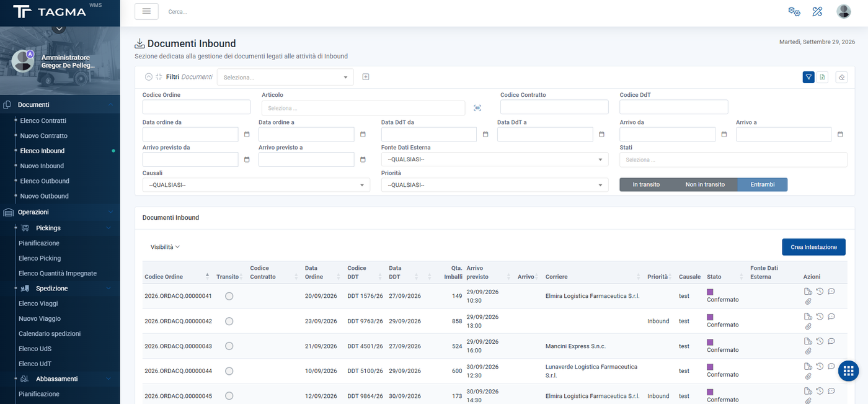Screen dimensions: 868x404
Task: Open the DDT 9763/26 link
Action: coord(365,321)
